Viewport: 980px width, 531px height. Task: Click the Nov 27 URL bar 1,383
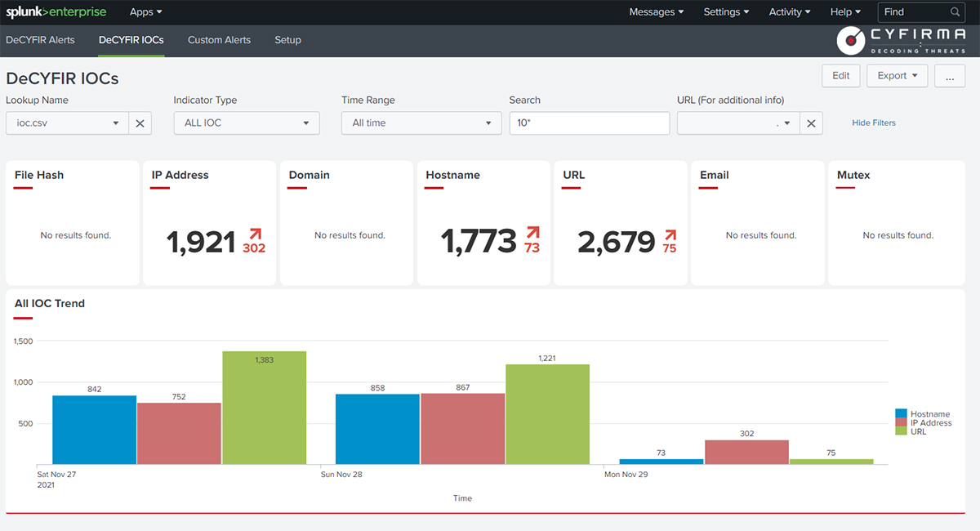click(x=264, y=408)
